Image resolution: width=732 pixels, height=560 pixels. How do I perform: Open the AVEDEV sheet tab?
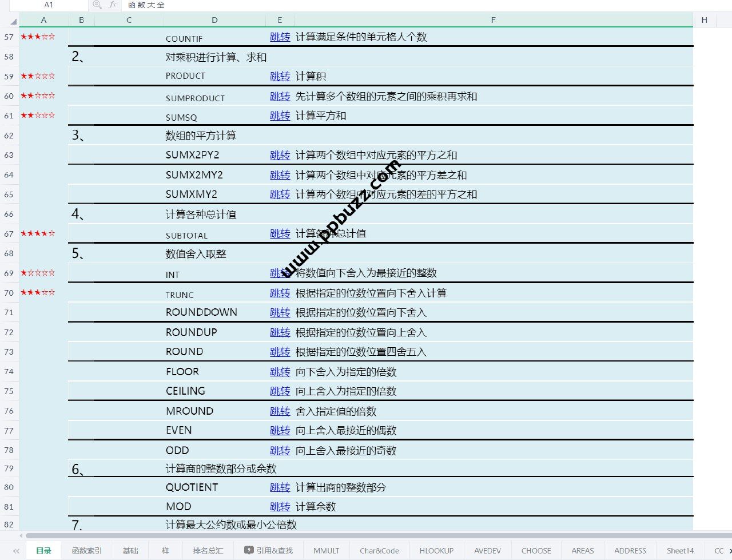click(487, 551)
